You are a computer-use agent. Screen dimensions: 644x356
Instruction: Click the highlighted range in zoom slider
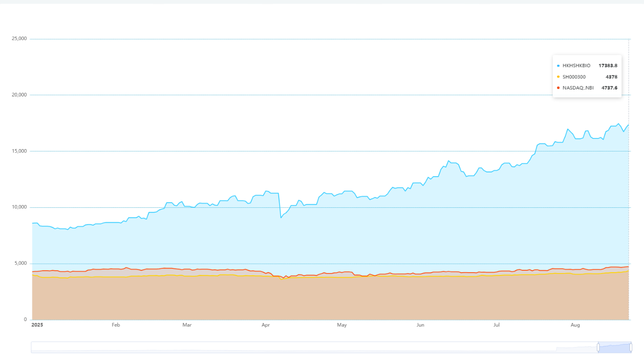click(614, 347)
